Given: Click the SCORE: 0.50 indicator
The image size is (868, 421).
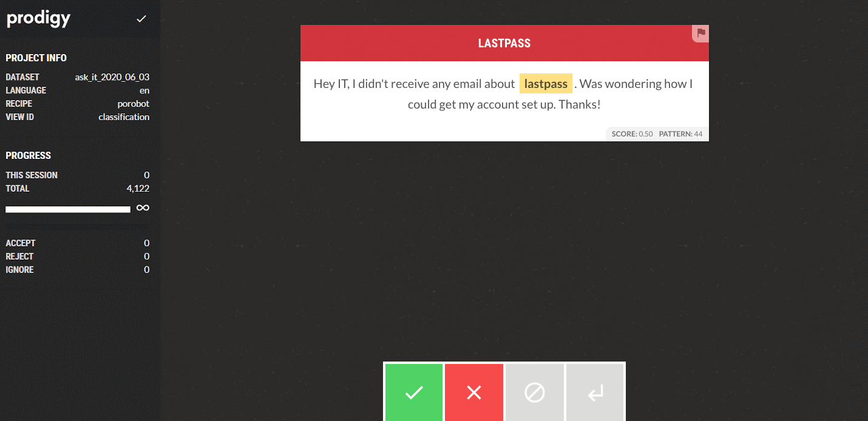Looking at the screenshot, I should click(x=632, y=134).
